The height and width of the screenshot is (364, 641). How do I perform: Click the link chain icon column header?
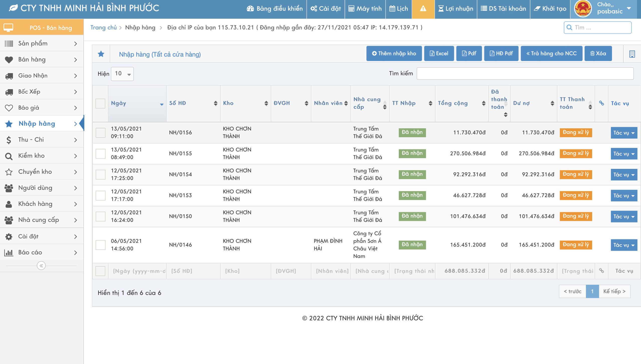[601, 103]
